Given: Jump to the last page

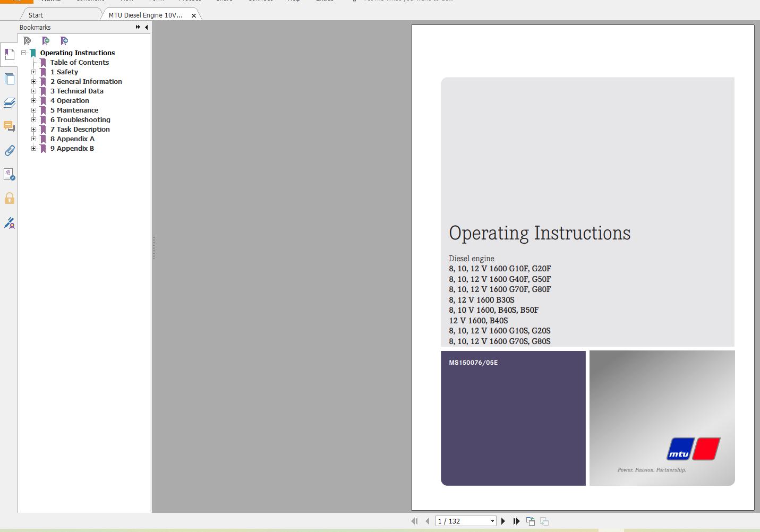Looking at the screenshot, I should pyautogui.click(x=516, y=521).
